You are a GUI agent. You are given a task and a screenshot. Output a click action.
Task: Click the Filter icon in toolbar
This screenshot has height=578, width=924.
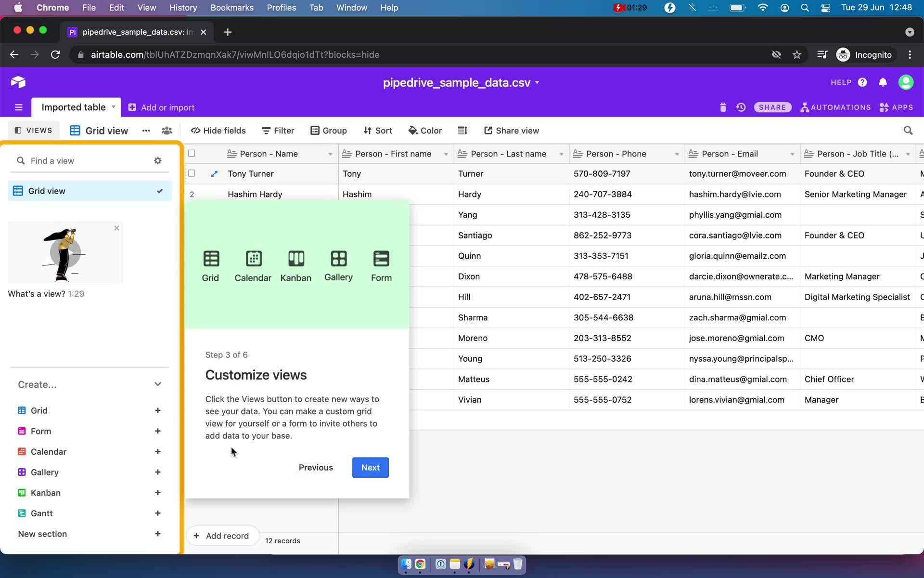click(x=277, y=131)
